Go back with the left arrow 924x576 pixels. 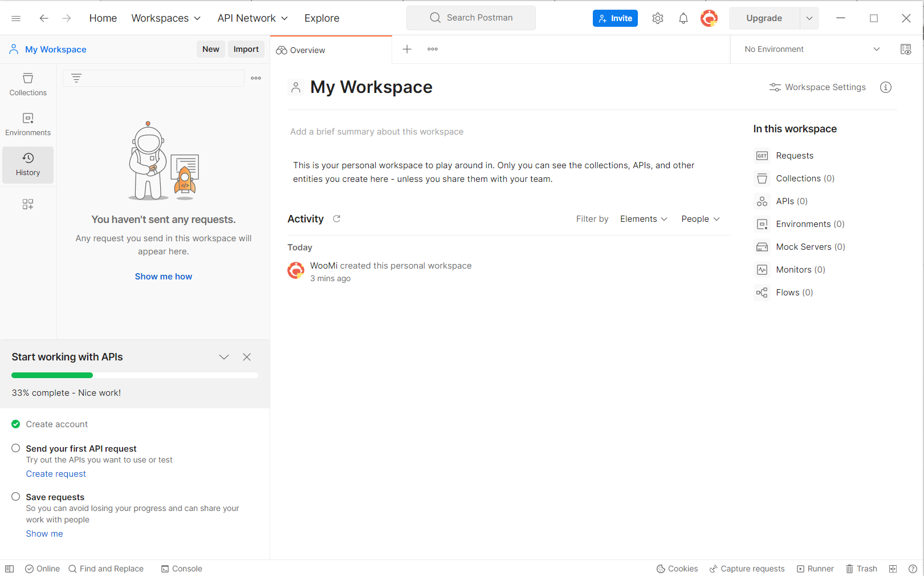tap(44, 18)
